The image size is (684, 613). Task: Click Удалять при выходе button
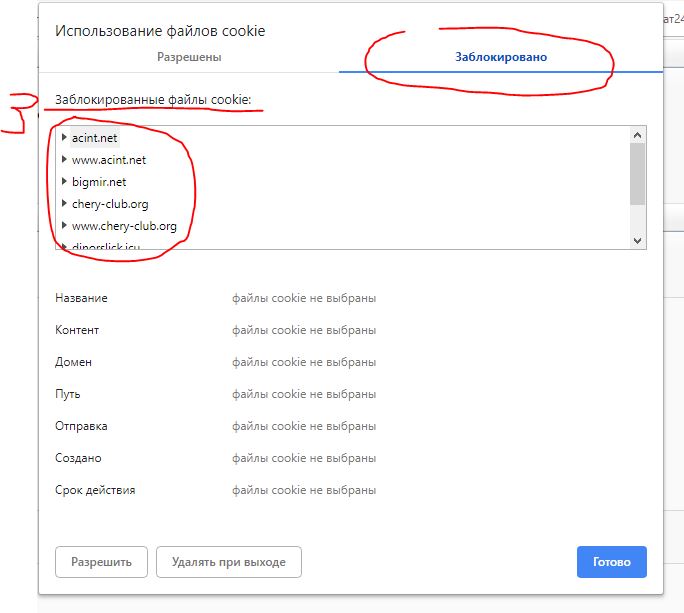[229, 562]
